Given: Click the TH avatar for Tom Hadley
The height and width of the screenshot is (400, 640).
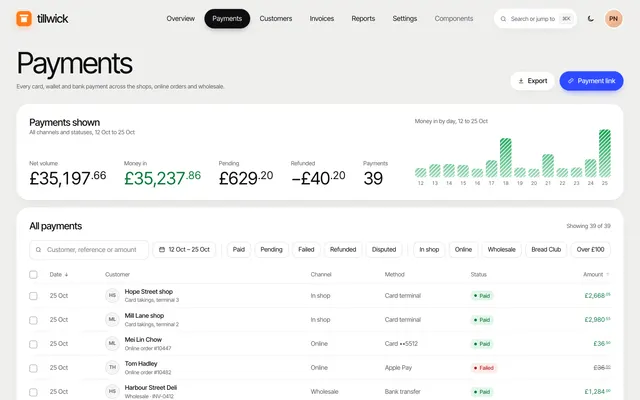Looking at the screenshot, I should [x=112, y=367].
